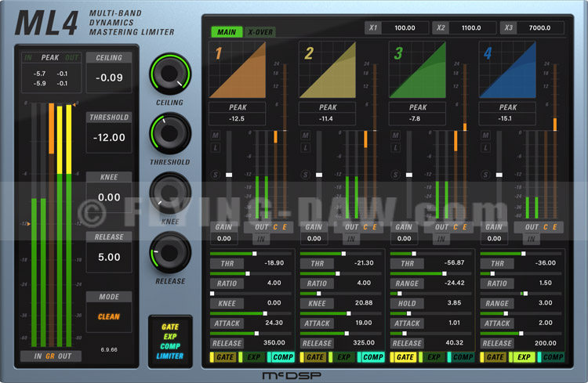Click band 2 KNEE value 20.88

pos(364,302)
